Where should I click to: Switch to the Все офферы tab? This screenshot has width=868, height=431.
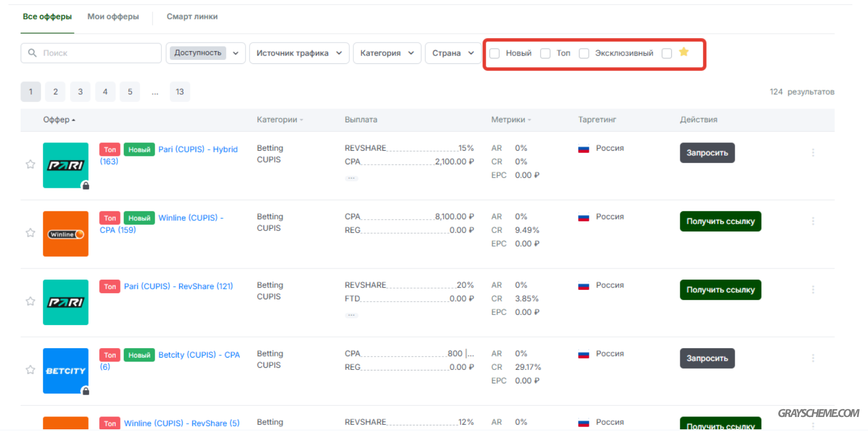pyautogui.click(x=47, y=17)
